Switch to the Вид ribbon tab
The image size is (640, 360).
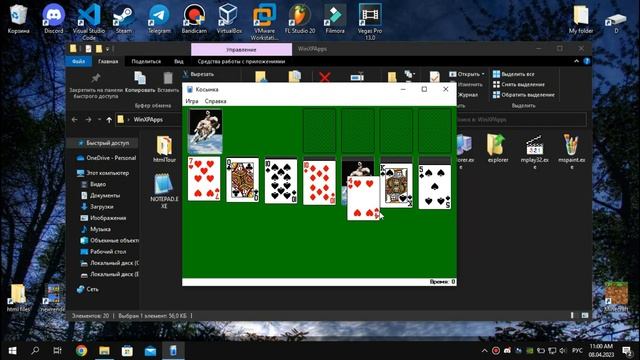[179, 61]
